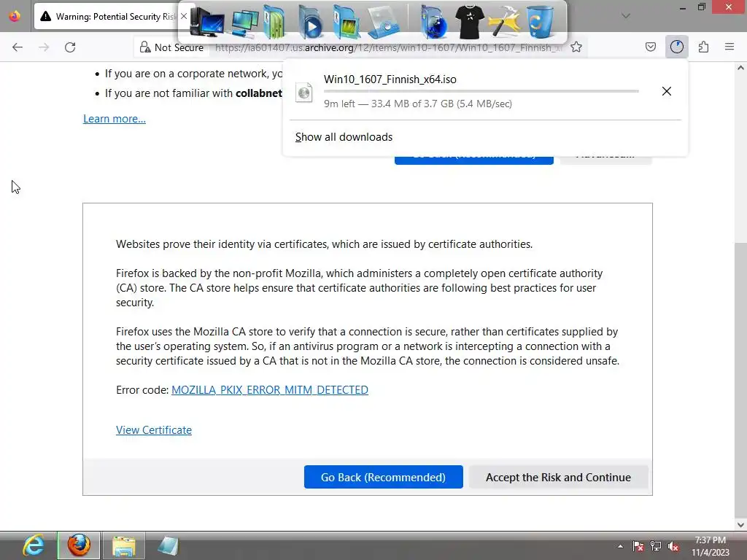Open the Pictures folder in the dock
This screenshot has height=560, width=747.
coord(347,23)
